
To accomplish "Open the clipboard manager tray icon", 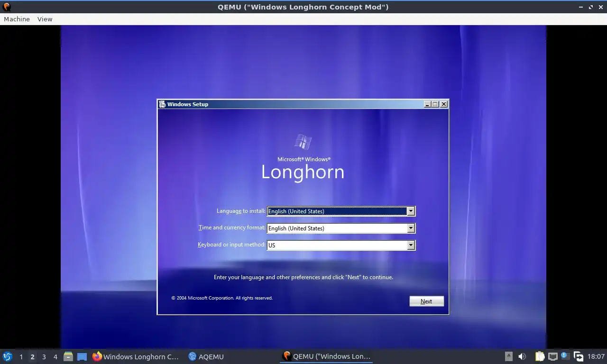I will click(x=540, y=356).
